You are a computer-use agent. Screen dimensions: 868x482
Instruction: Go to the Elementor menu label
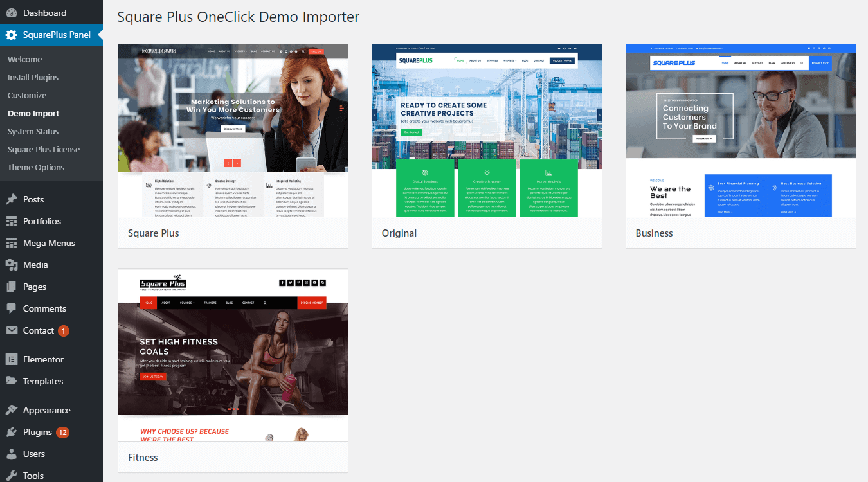(43, 359)
